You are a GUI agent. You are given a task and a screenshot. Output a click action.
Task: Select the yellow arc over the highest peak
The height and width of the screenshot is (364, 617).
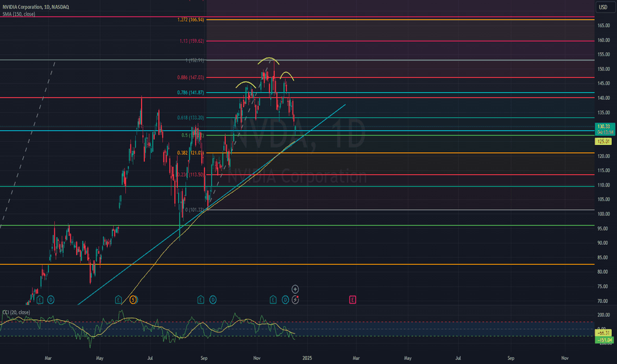coord(269,60)
